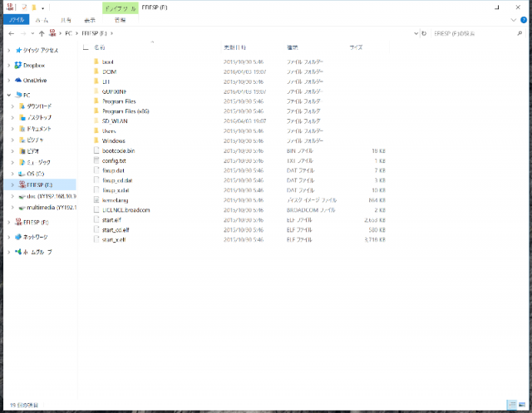Viewport: 532px width, 413px height.
Task: Open the Home ribbon tab
Action: click(x=42, y=20)
